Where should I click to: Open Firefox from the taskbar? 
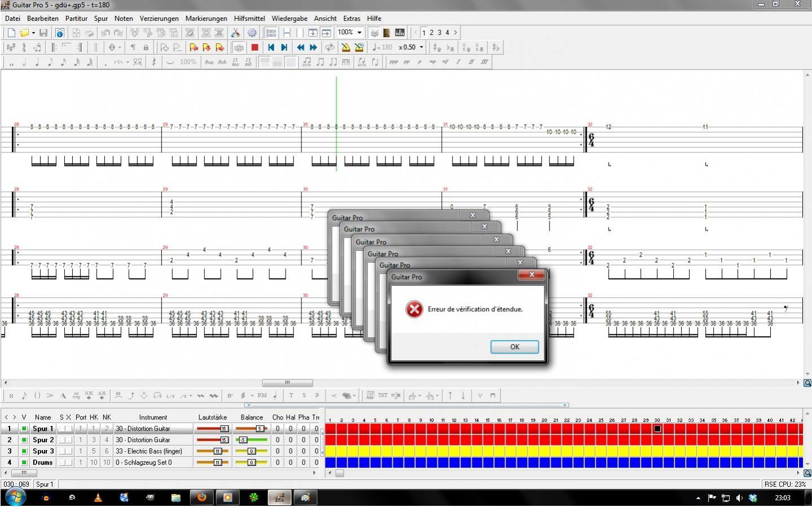(x=201, y=497)
